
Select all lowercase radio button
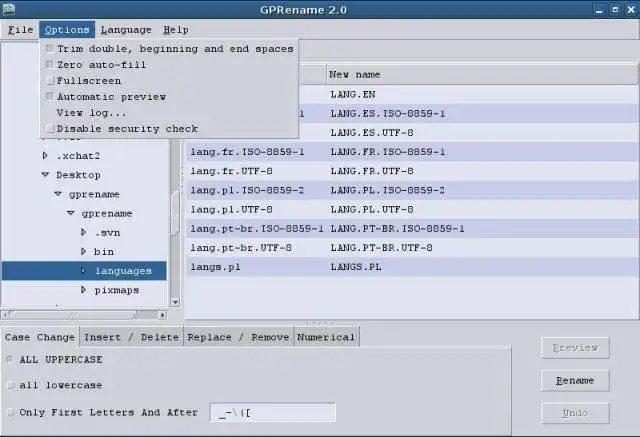11,385
